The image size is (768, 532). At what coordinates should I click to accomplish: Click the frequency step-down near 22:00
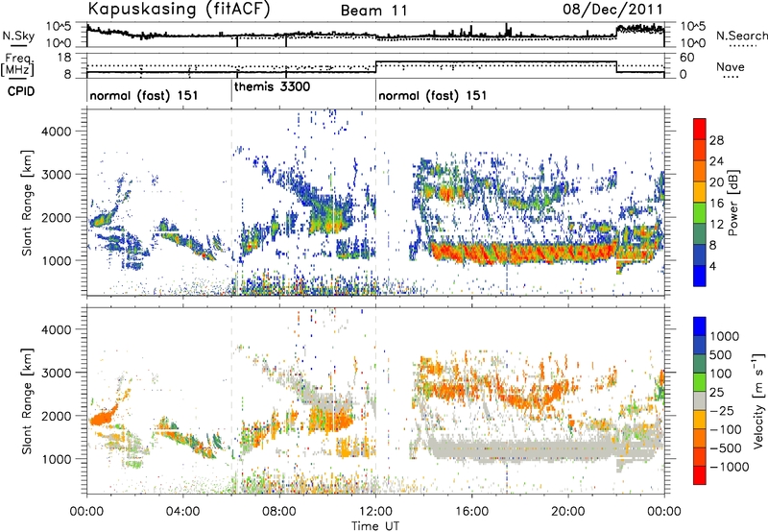pos(616,67)
